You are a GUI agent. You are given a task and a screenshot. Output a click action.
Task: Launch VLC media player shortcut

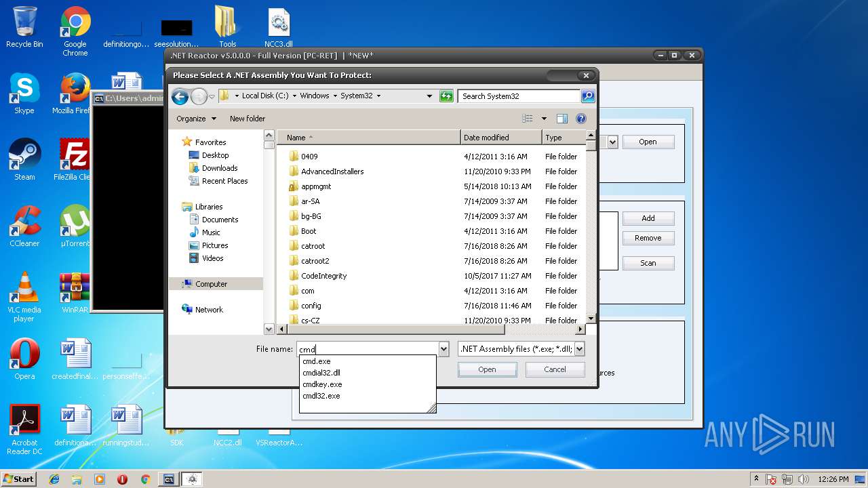click(x=24, y=297)
